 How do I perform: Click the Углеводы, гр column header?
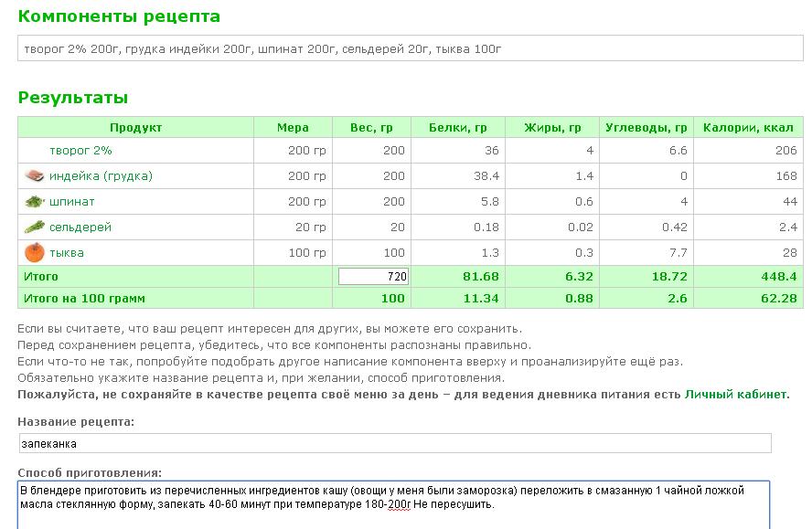(x=646, y=127)
